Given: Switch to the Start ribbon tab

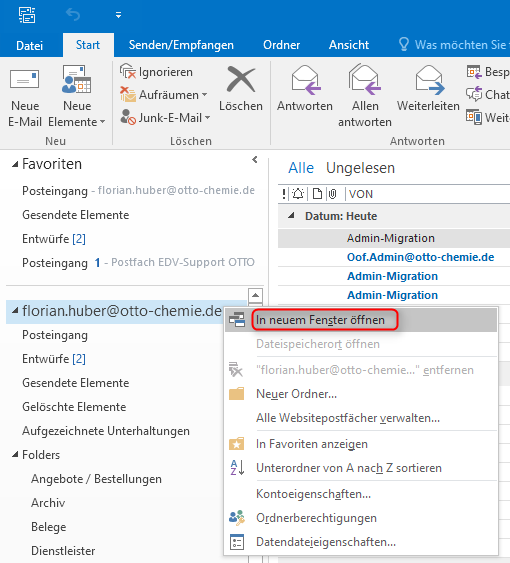Looking at the screenshot, I should tap(88, 45).
